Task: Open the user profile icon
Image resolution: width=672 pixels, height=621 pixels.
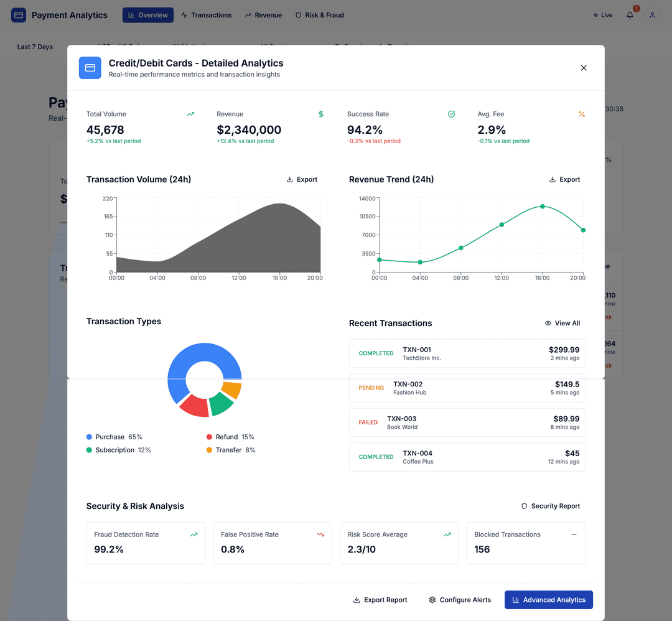Action: (652, 15)
